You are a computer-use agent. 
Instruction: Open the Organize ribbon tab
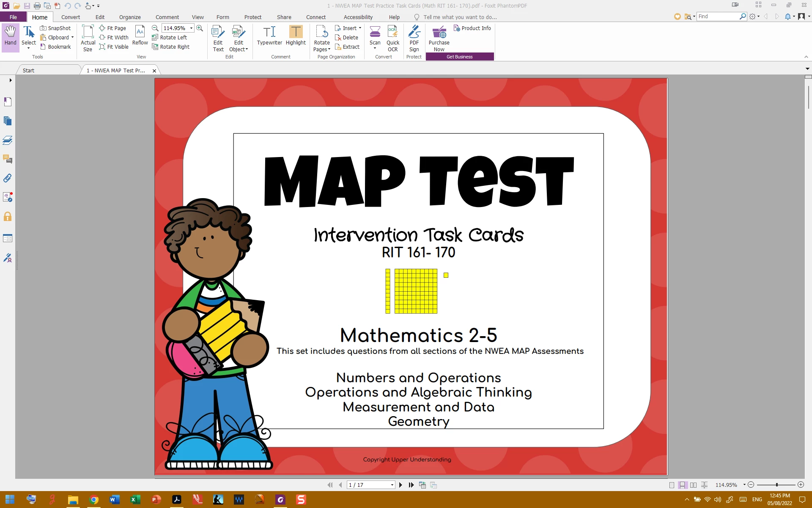[129, 17]
